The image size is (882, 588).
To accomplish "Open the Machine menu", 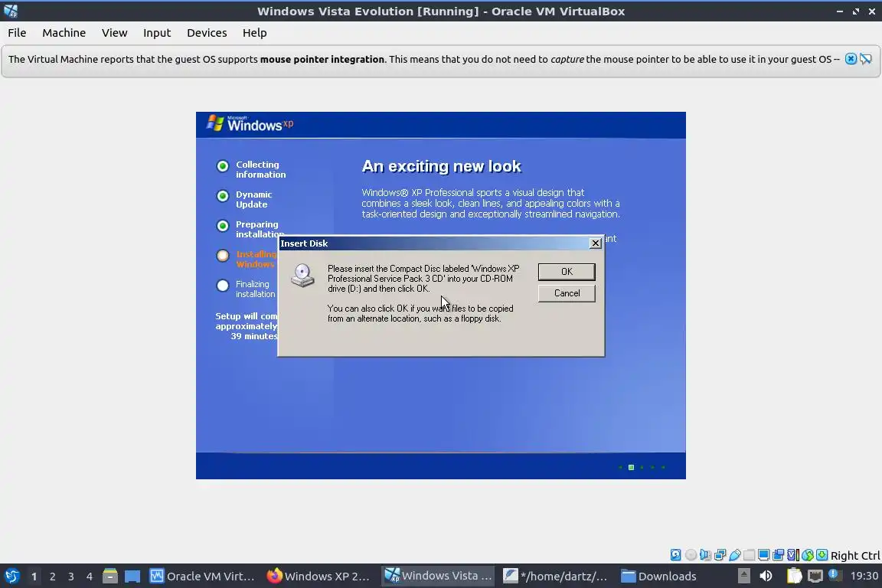I will pyautogui.click(x=64, y=33).
